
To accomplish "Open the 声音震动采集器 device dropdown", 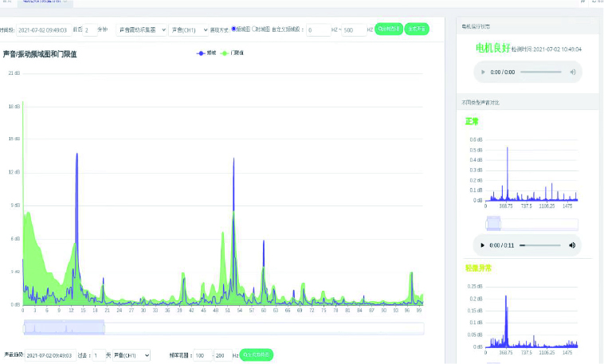I will pyautogui.click(x=142, y=29).
